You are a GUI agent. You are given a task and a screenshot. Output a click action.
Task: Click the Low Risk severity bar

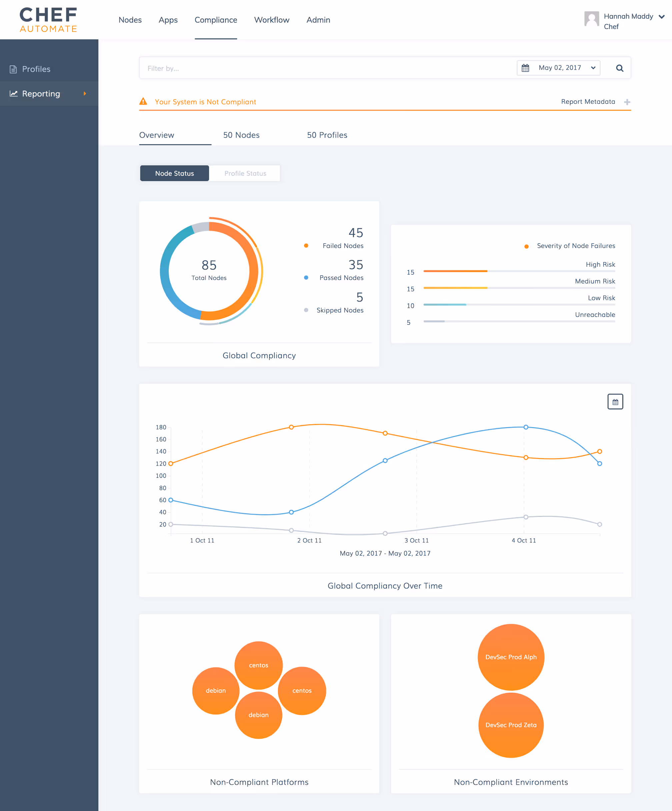click(x=519, y=304)
